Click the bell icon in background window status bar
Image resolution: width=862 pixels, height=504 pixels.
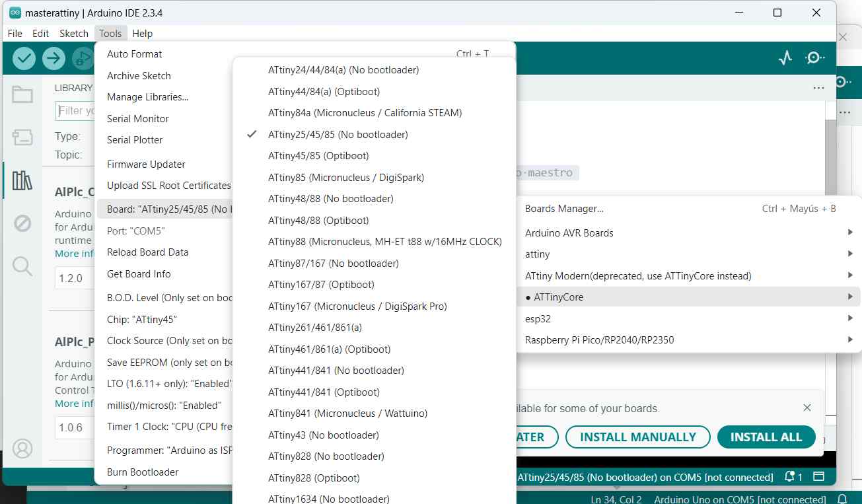point(842,499)
